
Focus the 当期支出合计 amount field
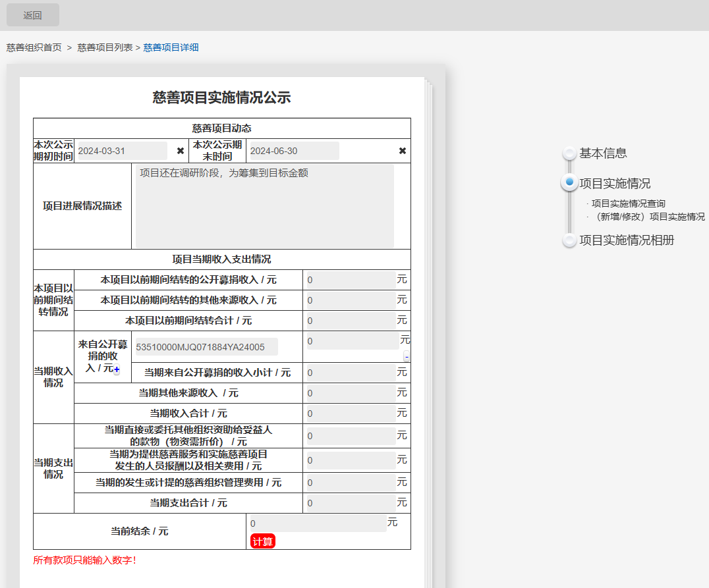click(351, 504)
